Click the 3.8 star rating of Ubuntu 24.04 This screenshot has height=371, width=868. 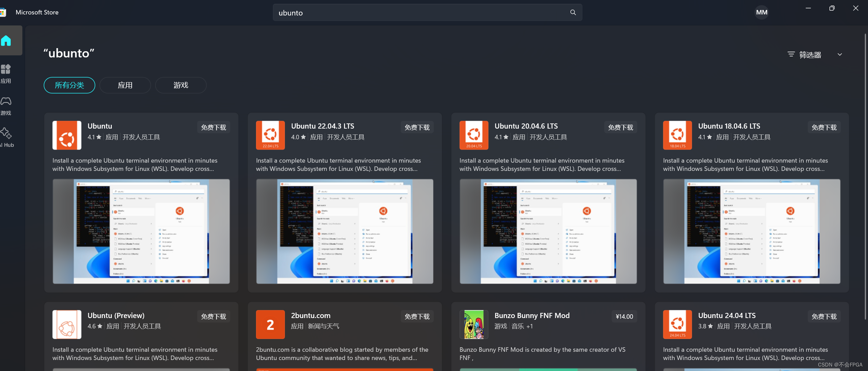(x=705, y=326)
